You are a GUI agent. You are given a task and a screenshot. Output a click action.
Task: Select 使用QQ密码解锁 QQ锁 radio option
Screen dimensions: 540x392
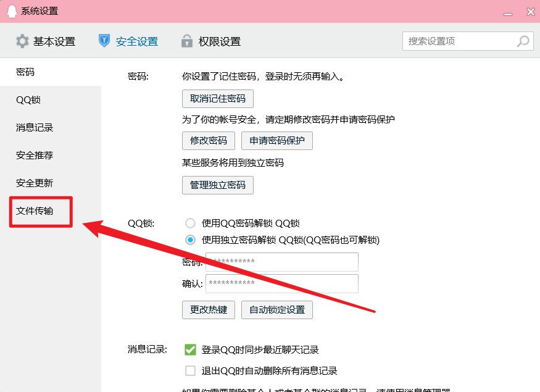pos(190,223)
